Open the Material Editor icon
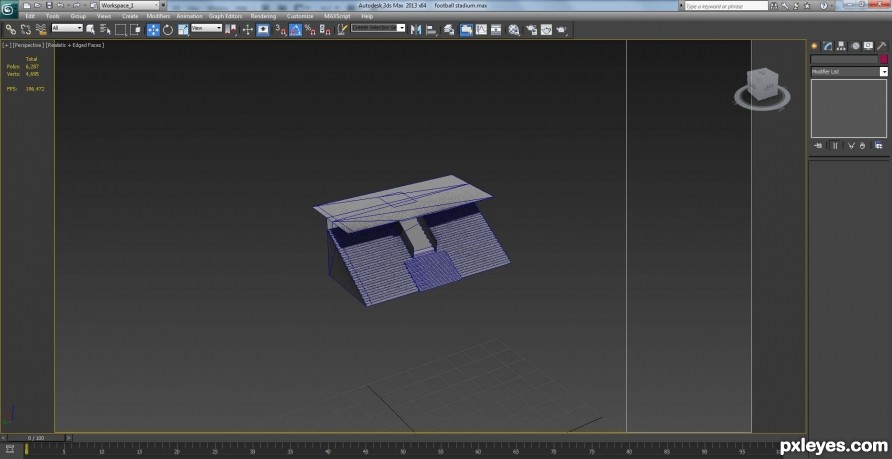Screen dimensions: 892x459 pyautogui.click(x=514, y=30)
